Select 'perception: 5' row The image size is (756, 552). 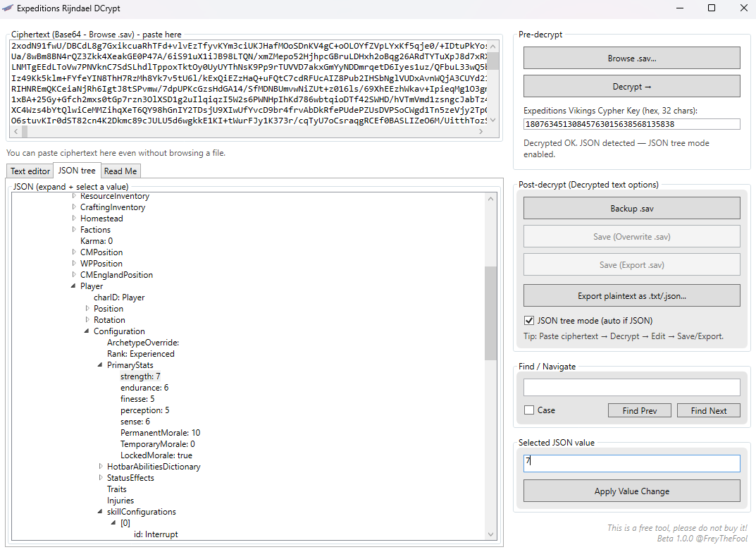pos(145,410)
